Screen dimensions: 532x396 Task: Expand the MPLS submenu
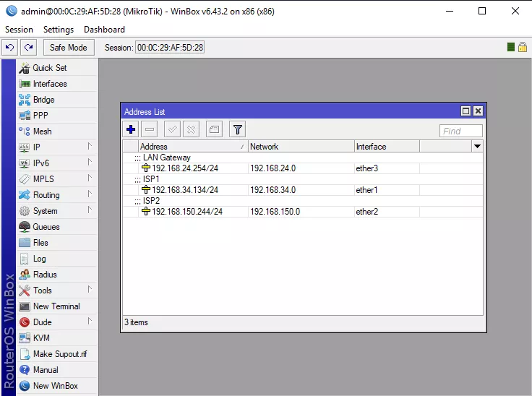point(57,179)
